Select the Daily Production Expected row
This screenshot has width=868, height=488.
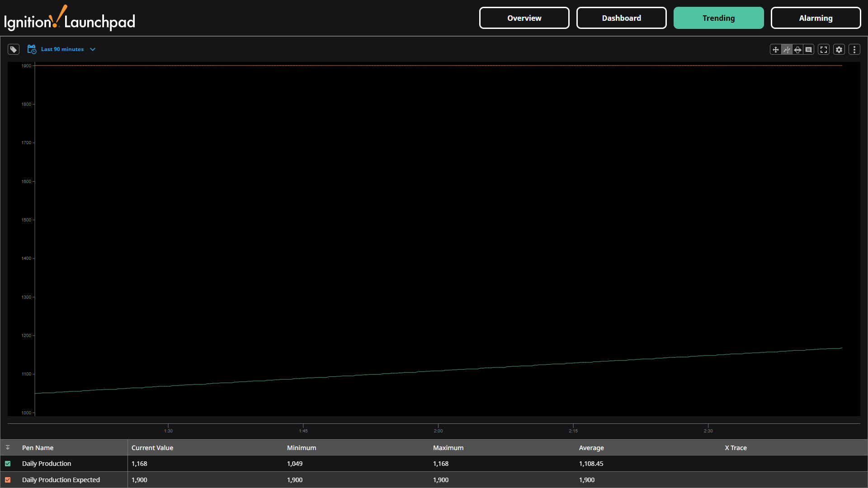point(61,480)
